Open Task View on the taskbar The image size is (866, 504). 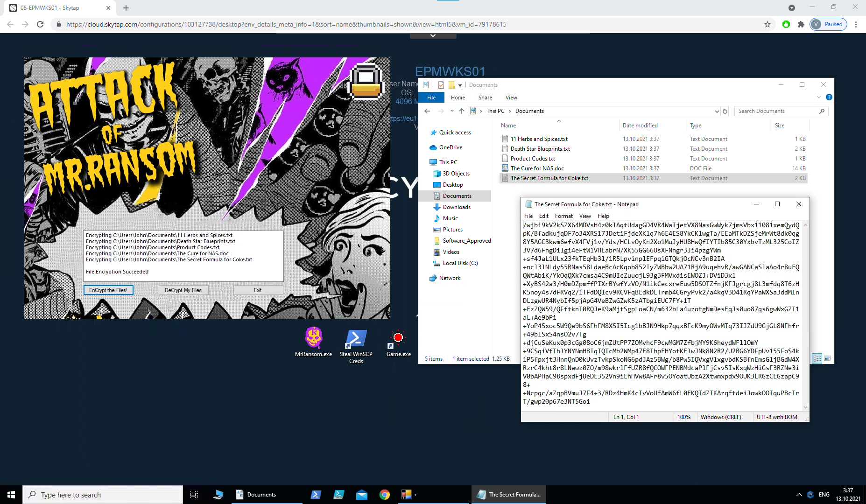[x=194, y=495]
